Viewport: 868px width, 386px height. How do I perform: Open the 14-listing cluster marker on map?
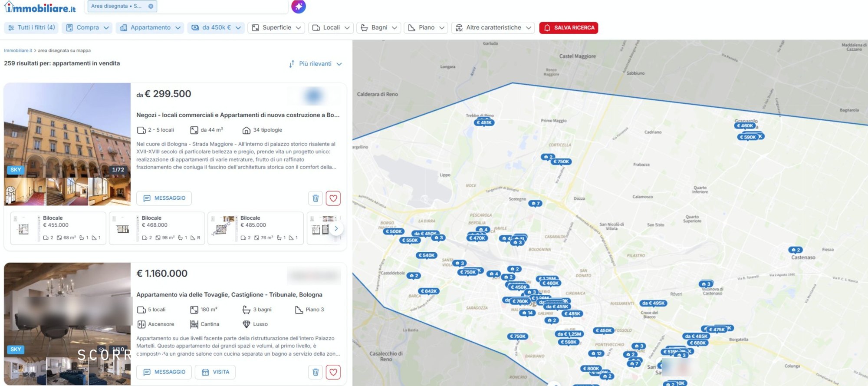coord(527,313)
